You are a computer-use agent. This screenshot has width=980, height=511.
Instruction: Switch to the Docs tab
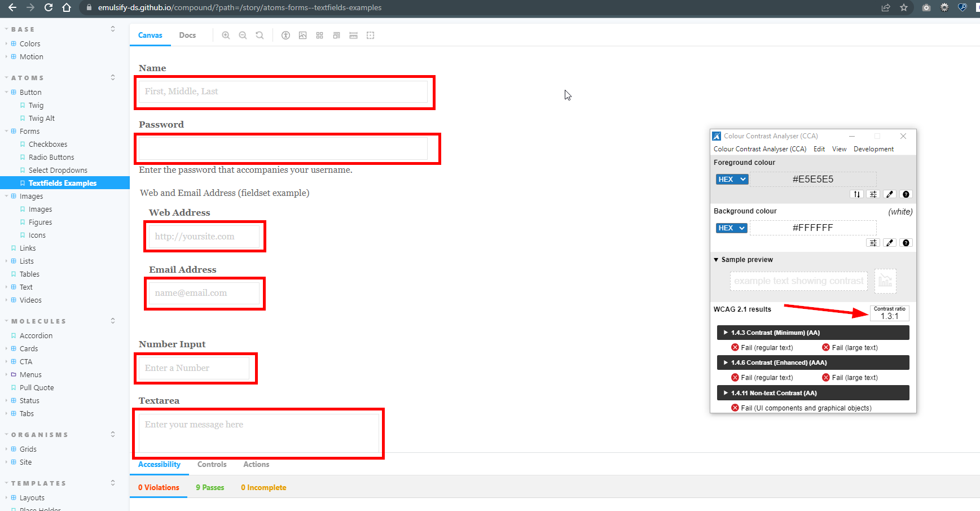[187, 35]
